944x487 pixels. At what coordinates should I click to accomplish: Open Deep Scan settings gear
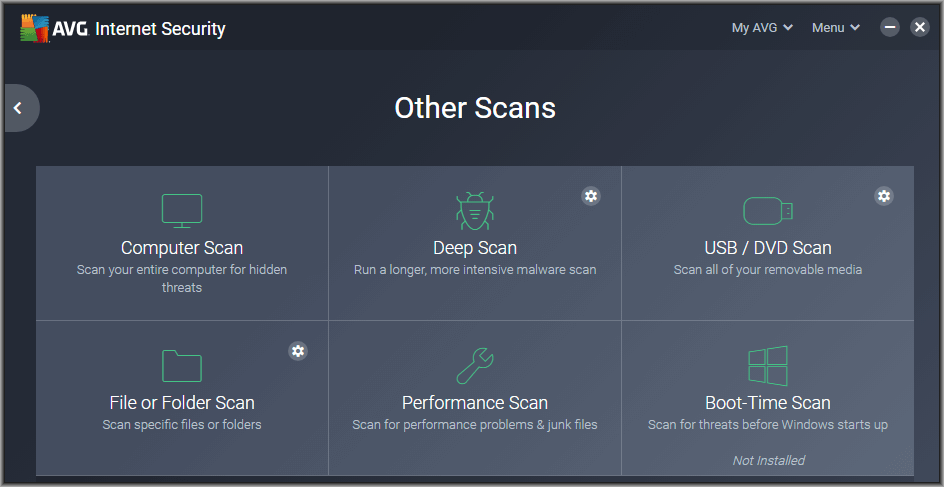(x=591, y=196)
